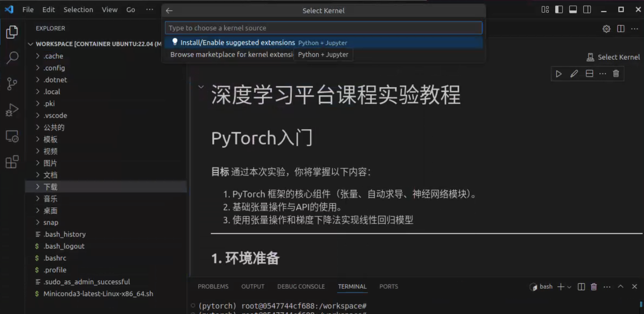The width and height of the screenshot is (644, 314).
Task: Click the pencil edit cell icon
Action: 574,74
